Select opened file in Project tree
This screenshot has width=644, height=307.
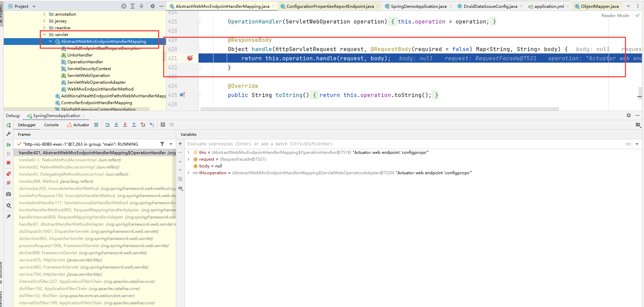pos(124,6)
